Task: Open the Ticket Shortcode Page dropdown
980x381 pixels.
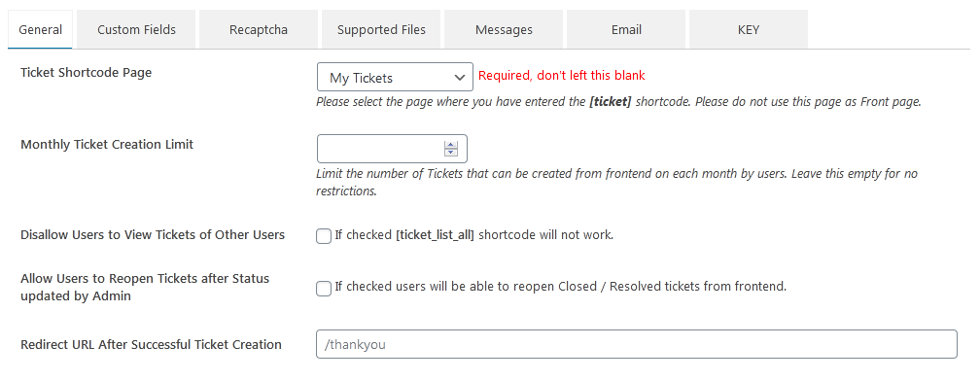Action: coord(395,77)
